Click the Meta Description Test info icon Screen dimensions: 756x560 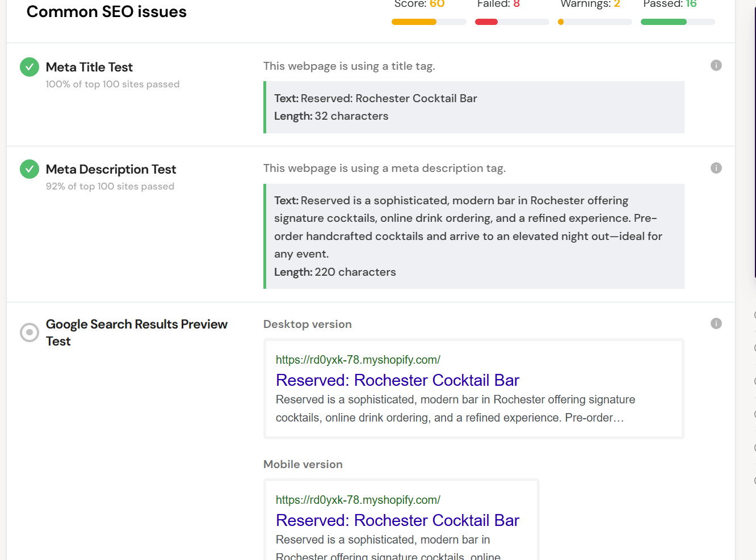point(716,168)
